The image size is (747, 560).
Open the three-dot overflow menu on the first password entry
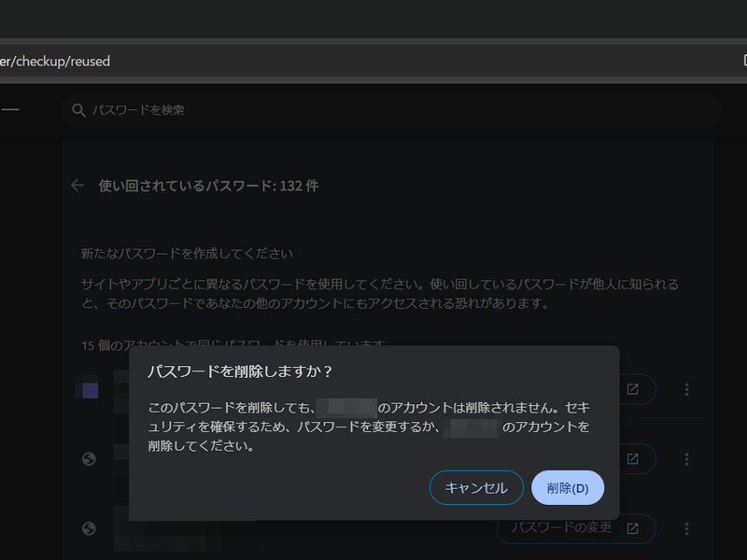688,389
